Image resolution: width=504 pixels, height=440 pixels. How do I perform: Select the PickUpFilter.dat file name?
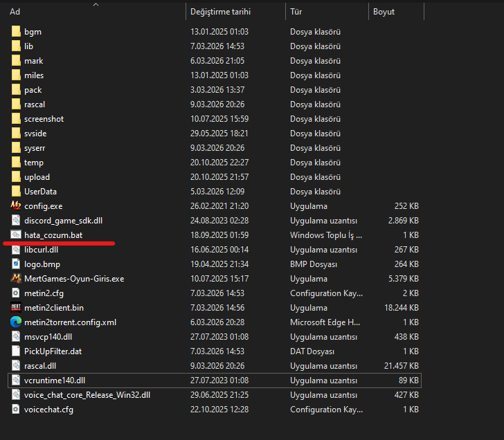click(53, 351)
